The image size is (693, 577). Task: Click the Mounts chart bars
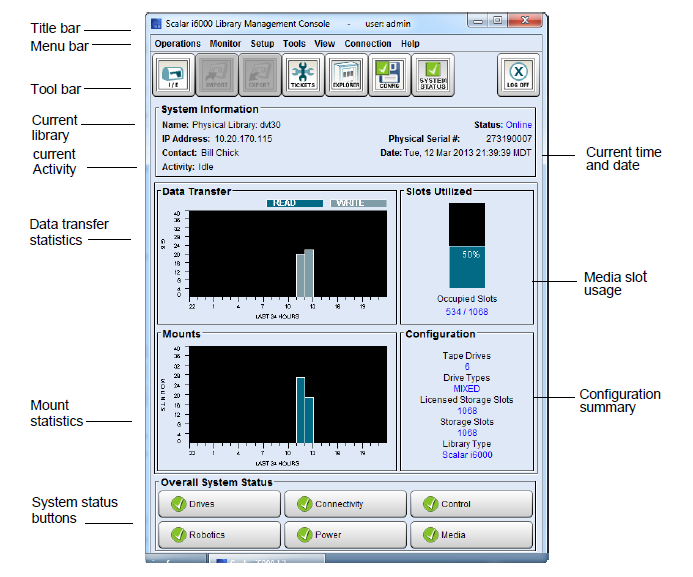click(305, 410)
